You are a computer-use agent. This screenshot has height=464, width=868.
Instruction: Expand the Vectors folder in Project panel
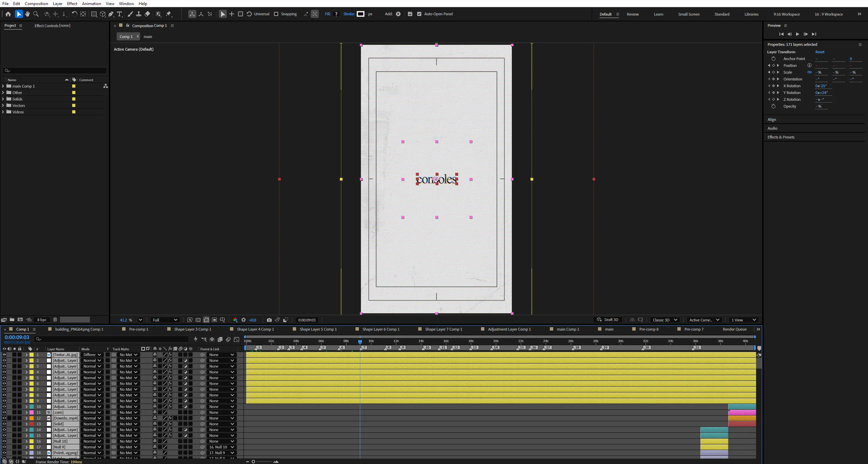tap(3, 105)
